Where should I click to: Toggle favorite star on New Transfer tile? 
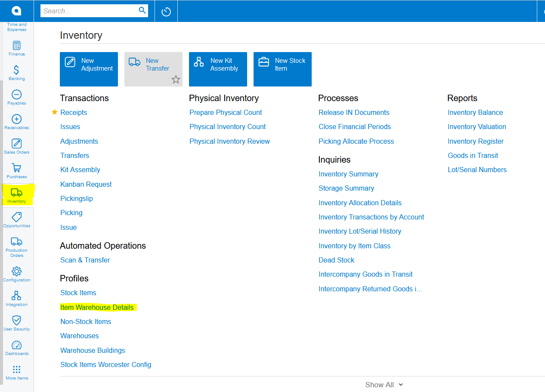tap(176, 79)
